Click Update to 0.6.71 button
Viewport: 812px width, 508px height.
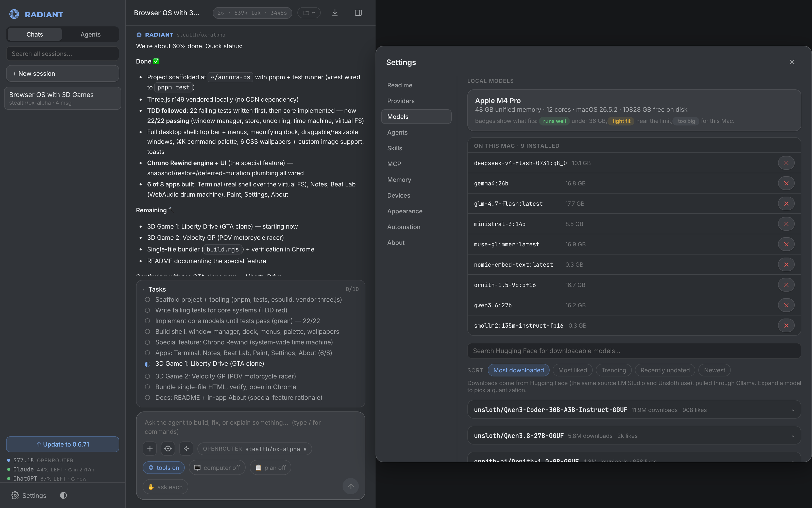(x=63, y=444)
